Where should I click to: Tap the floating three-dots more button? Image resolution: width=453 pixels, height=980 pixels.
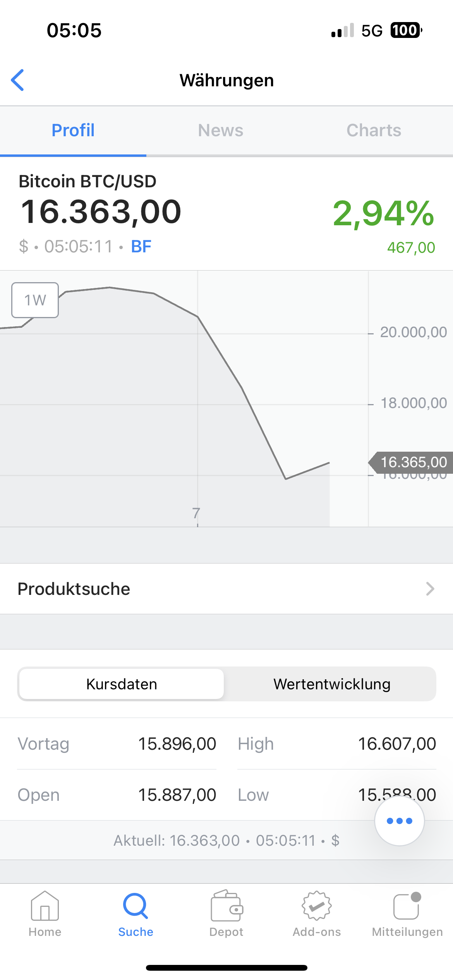pyautogui.click(x=400, y=821)
